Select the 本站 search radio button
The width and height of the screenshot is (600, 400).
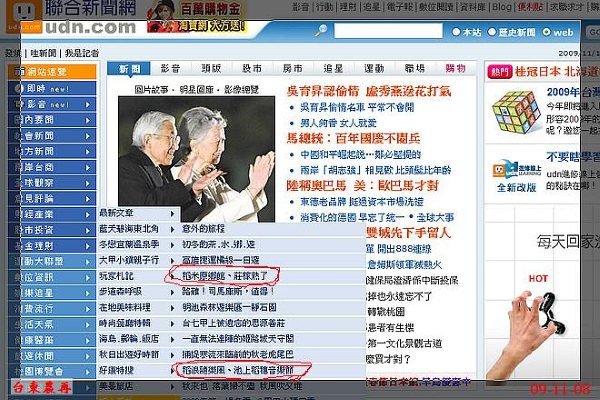(x=456, y=32)
